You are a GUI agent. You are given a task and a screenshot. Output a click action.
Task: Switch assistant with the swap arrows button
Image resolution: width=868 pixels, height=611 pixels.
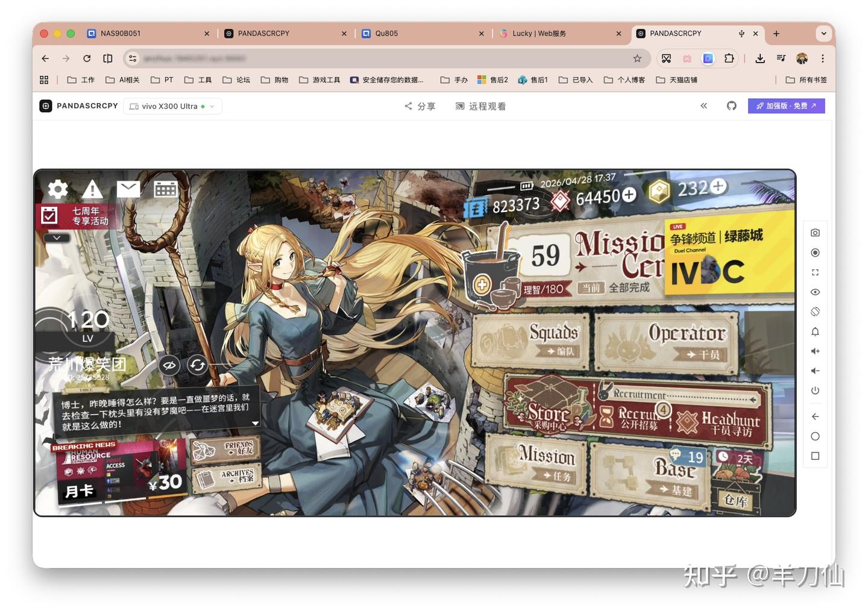tap(197, 365)
